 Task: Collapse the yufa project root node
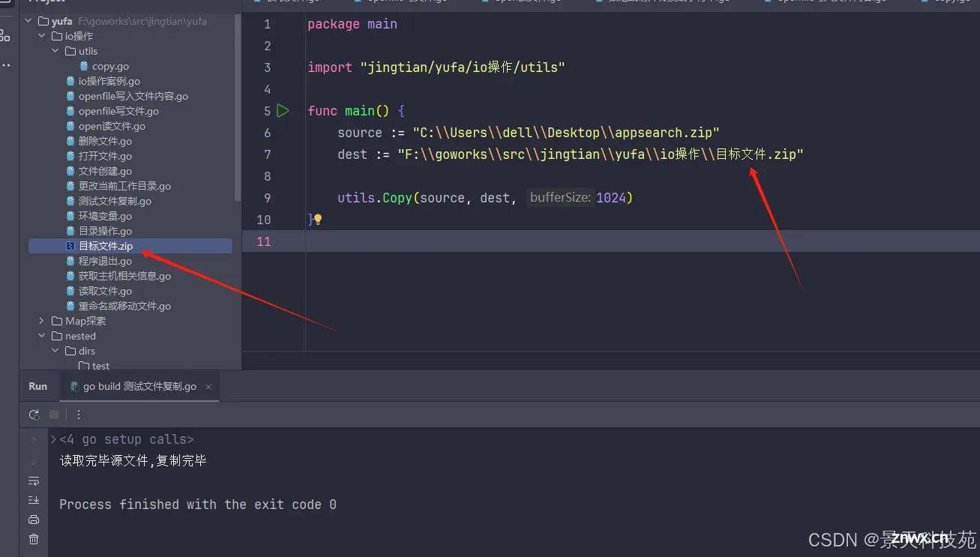tap(28, 22)
